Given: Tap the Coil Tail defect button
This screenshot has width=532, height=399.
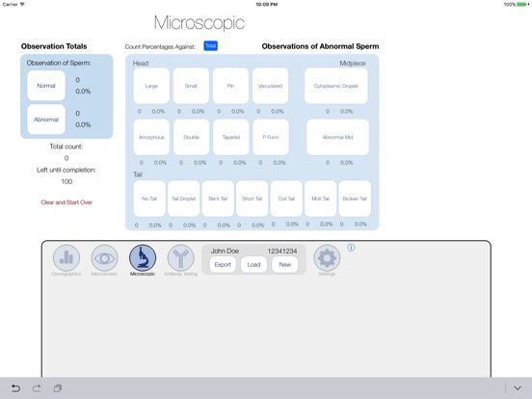Looking at the screenshot, I should [x=286, y=199].
